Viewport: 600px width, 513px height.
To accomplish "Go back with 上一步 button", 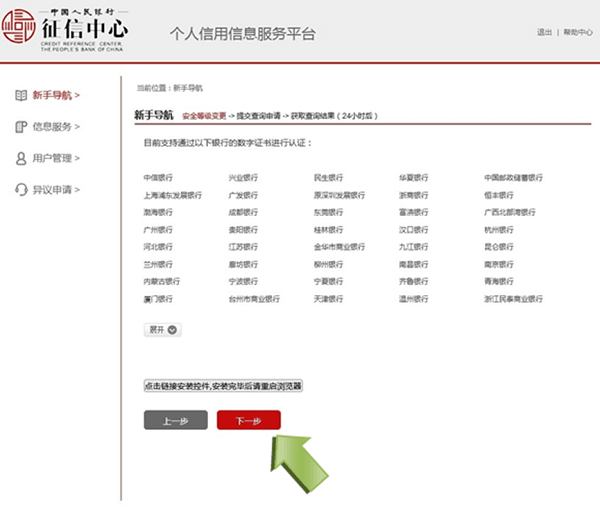I will click(176, 420).
